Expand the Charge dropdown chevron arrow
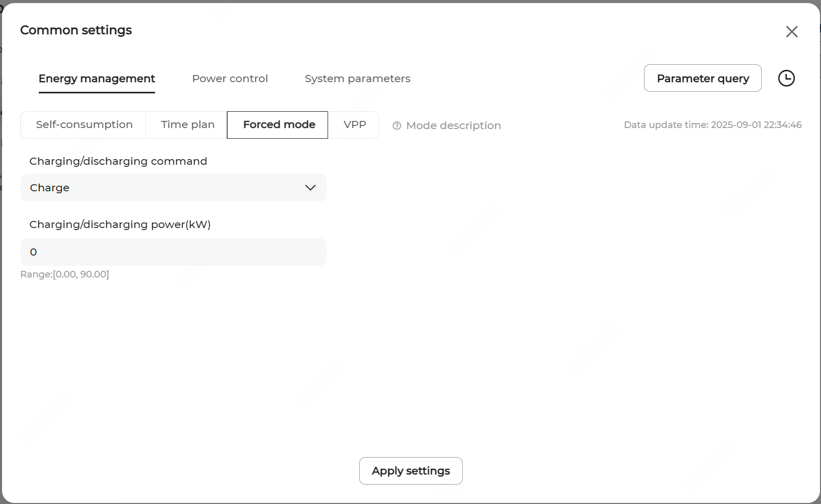Screen dimensions: 821x504 [x=310, y=188]
